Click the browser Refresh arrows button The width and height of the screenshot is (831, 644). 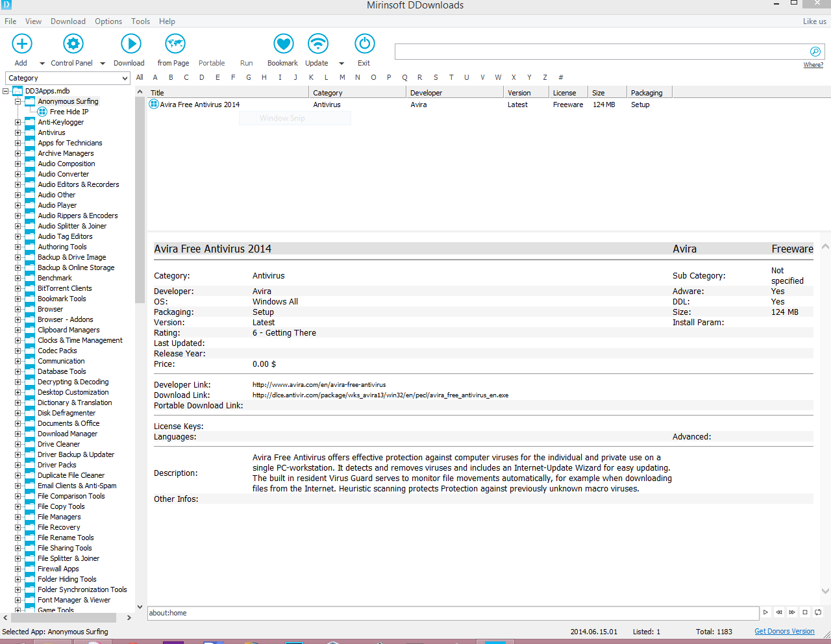click(818, 612)
